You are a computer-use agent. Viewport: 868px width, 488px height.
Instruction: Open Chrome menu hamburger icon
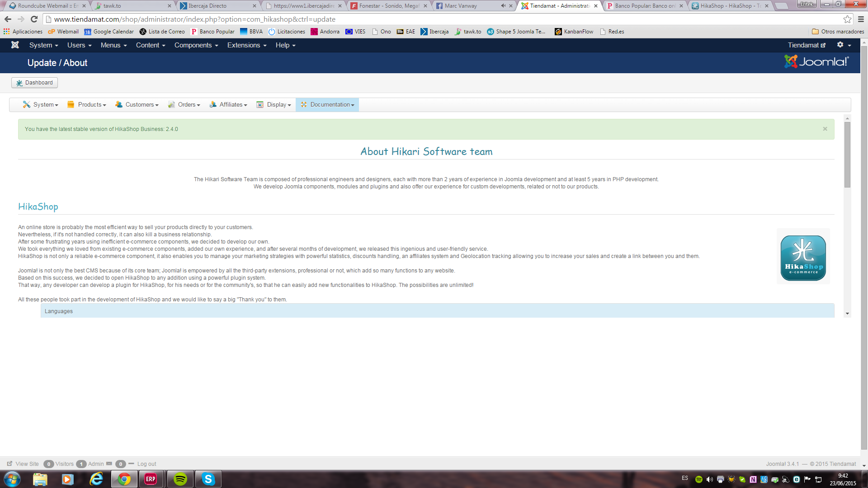(861, 19)
